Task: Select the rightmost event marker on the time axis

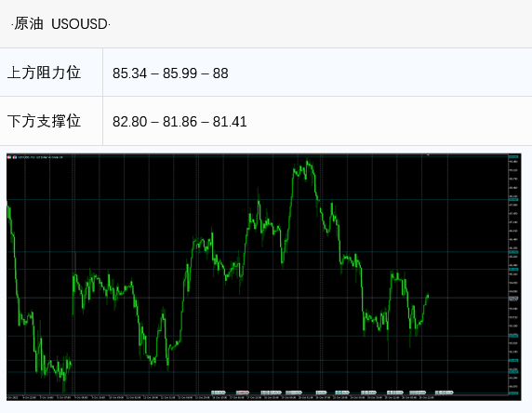Action: [445, 393]
